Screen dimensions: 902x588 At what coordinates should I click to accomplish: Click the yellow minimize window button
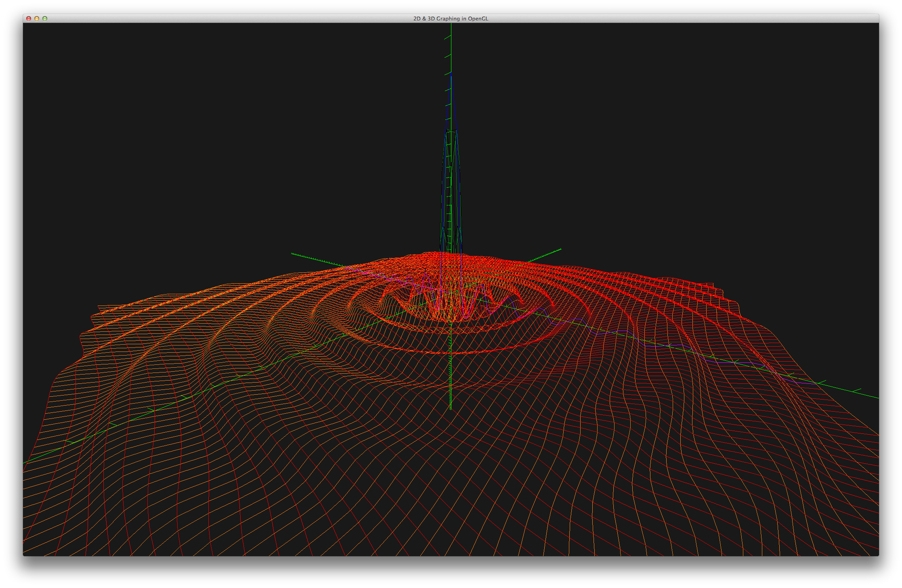tap(37, 19)
